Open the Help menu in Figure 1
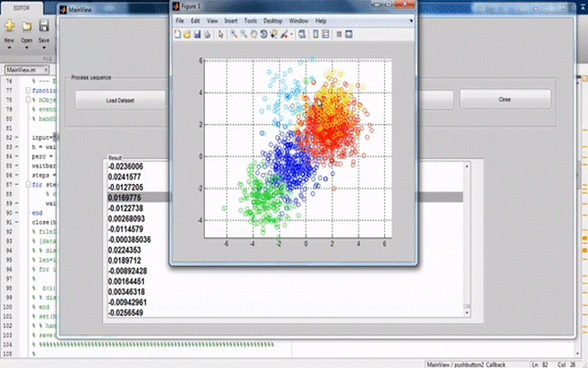588x368 pixels. tap(321, 21)
